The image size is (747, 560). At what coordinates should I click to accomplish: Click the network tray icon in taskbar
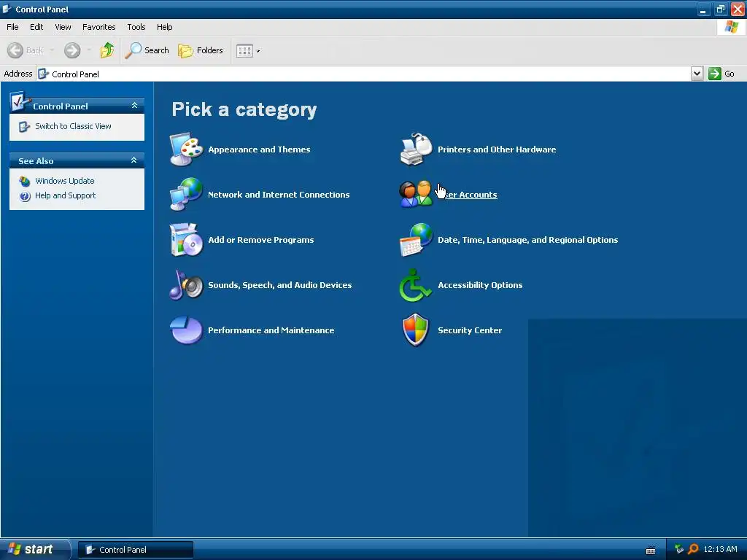679,549
